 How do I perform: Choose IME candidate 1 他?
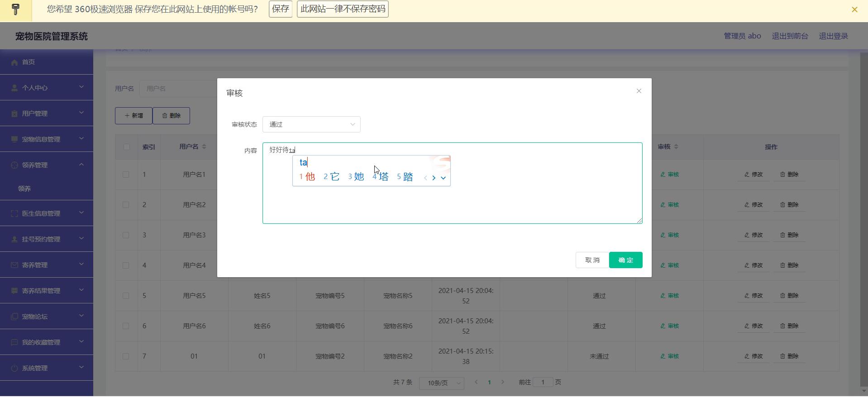point(307,177)
